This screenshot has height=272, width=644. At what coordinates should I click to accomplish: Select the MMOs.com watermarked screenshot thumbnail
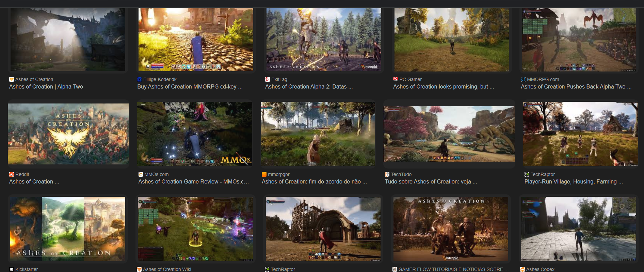point(195,134)
